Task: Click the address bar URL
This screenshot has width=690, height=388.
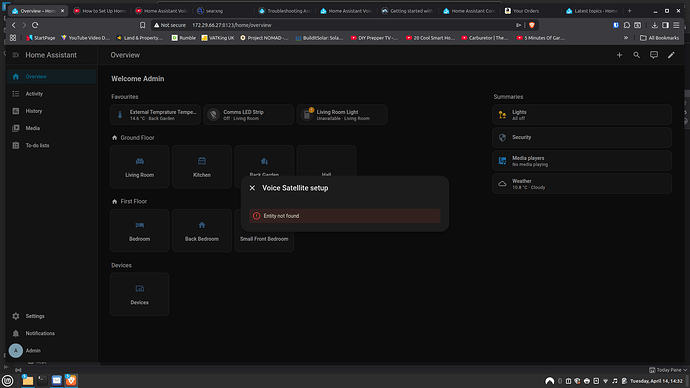Action: click(232, 25)
